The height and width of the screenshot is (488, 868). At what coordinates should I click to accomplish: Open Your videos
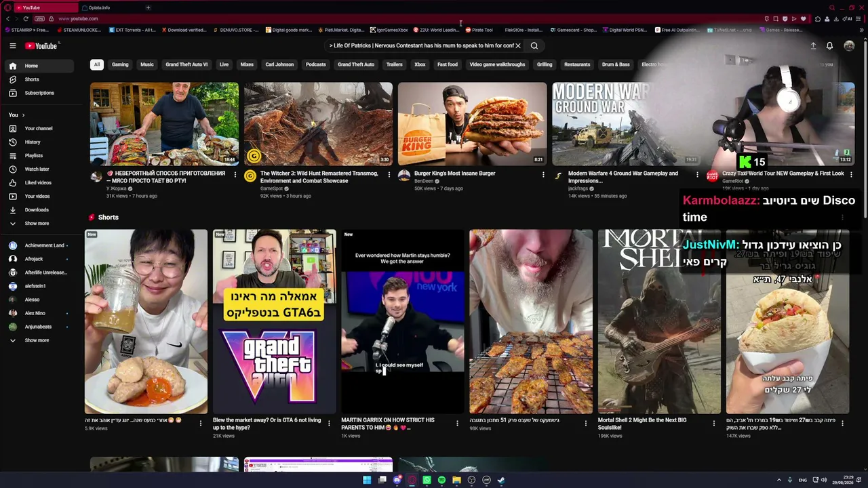[x=39, y=196]
